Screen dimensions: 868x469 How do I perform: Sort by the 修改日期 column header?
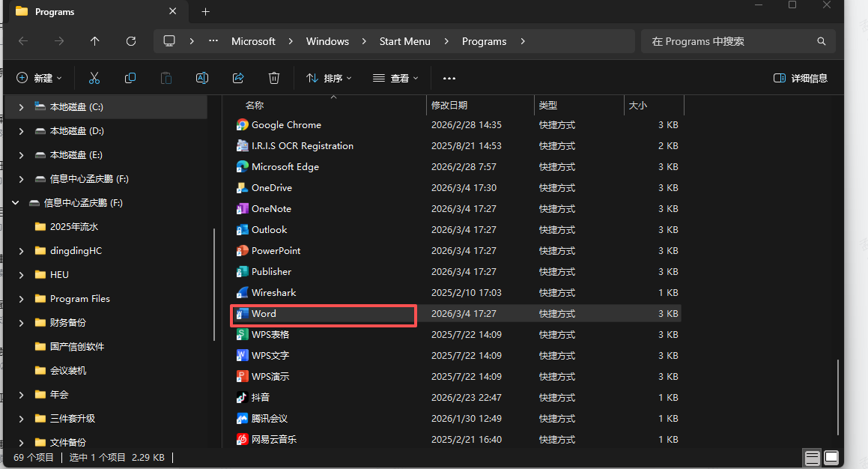tap(449, 106)
